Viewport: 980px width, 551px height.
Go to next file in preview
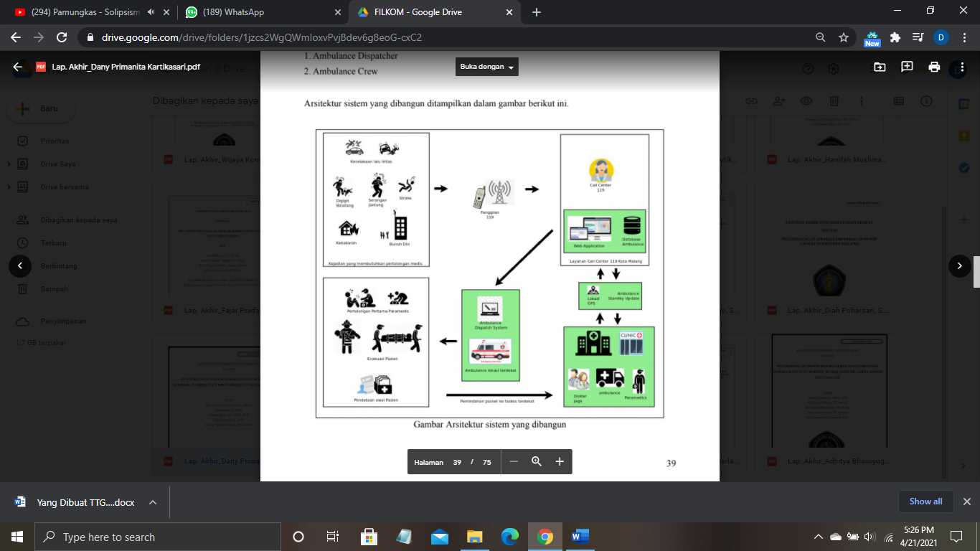coord(960,265)
